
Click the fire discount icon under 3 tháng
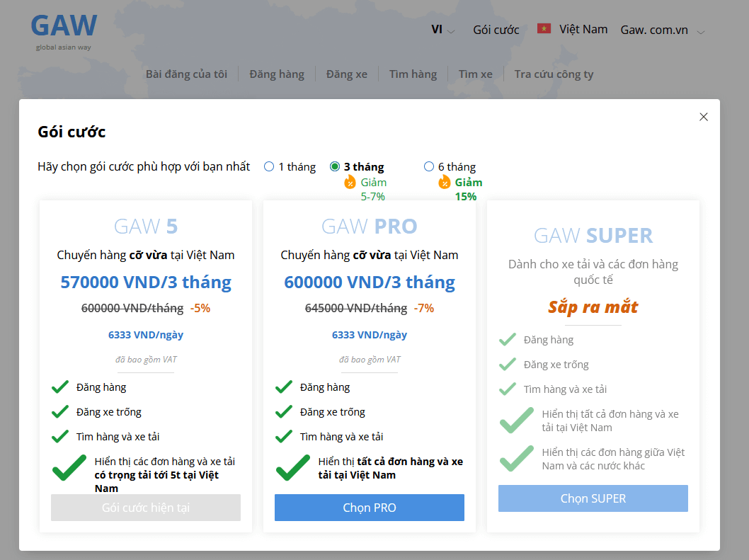[350, 183]
